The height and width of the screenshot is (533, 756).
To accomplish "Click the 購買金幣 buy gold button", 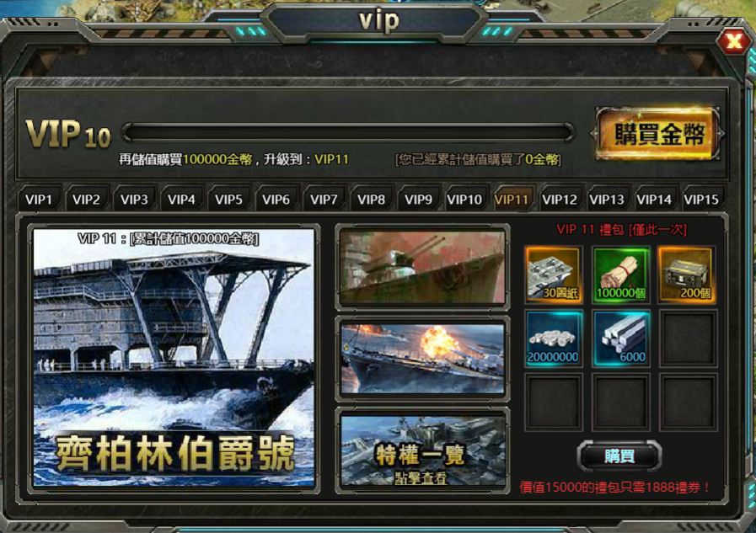I will tap(658, 134).
